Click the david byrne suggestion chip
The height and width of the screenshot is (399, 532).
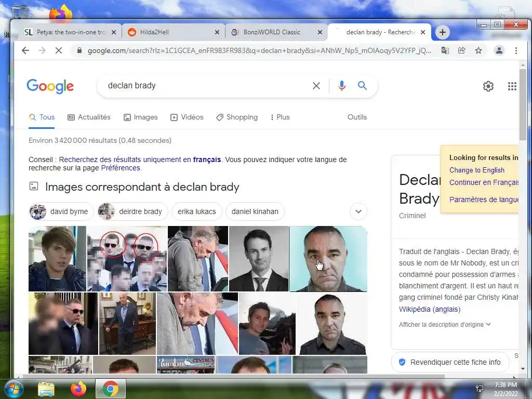61,211
